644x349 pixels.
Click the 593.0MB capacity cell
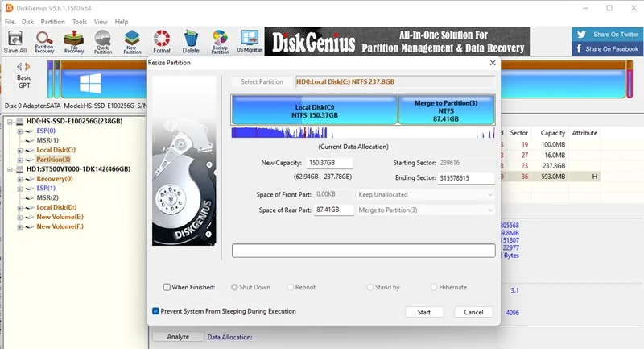(x=553, y=177)
